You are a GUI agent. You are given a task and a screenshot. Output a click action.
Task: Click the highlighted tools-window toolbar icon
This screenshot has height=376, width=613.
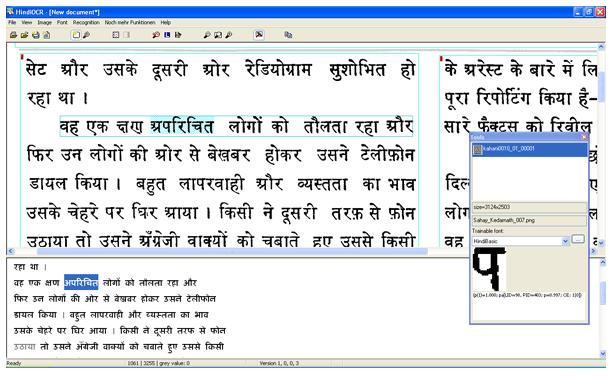(x=259, y=35)
